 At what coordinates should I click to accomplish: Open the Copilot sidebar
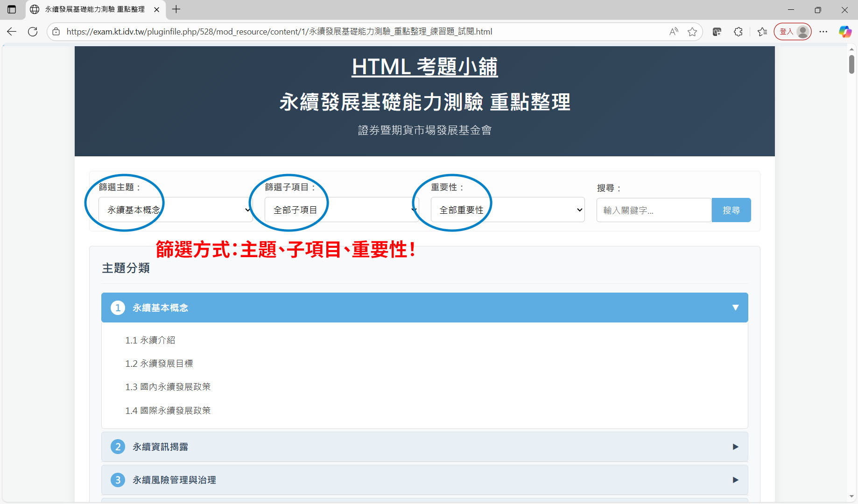pos(845,31)
